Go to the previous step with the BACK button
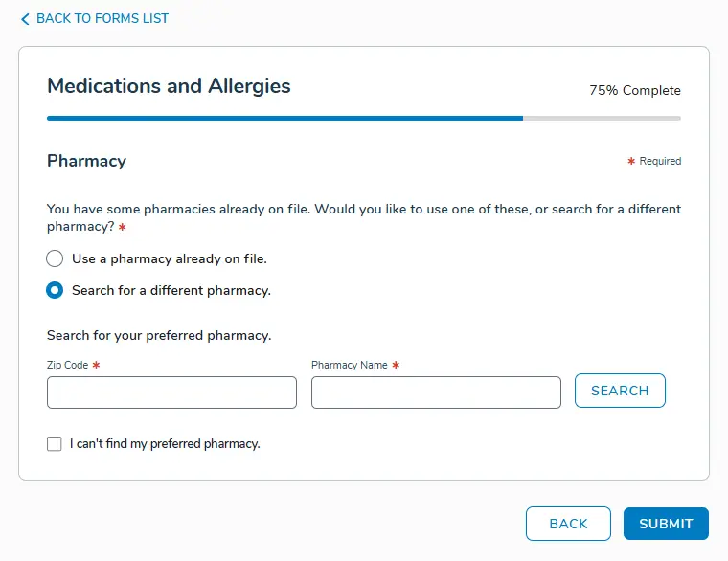This screenshot has height=561, width=728. [x=568, y=524]
